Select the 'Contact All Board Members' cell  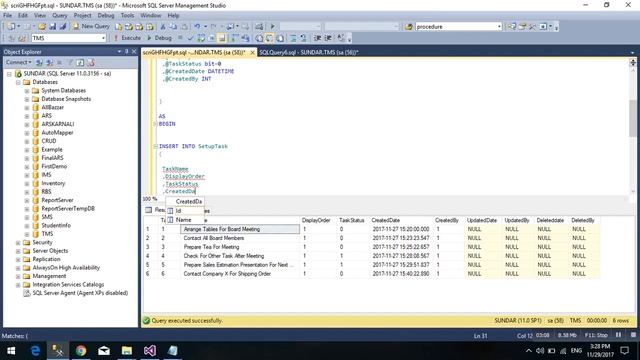[x=240, y=238]
